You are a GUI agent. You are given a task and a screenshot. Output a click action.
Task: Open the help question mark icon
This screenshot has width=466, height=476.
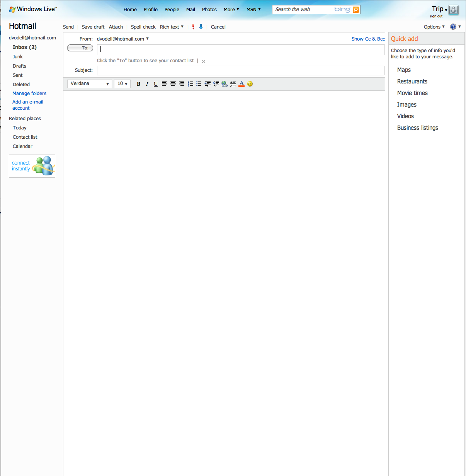453,27
